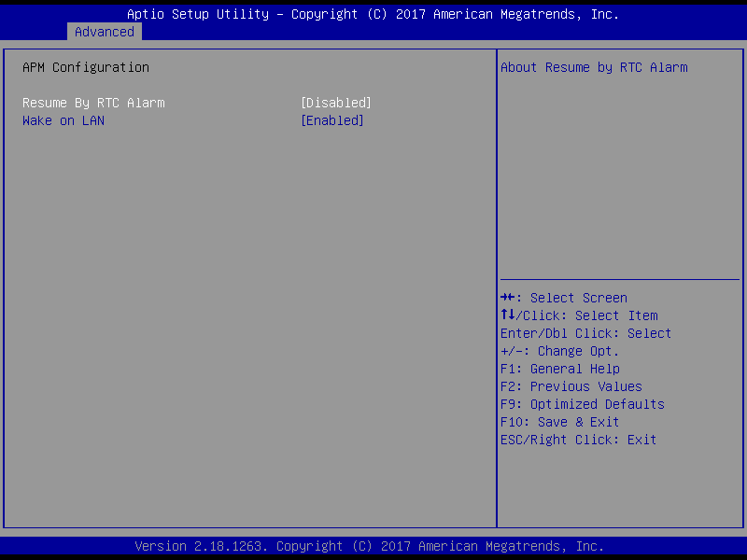Select the Resume By RTC Alarm setting
The image size is (747, 560).
(93, 103)
